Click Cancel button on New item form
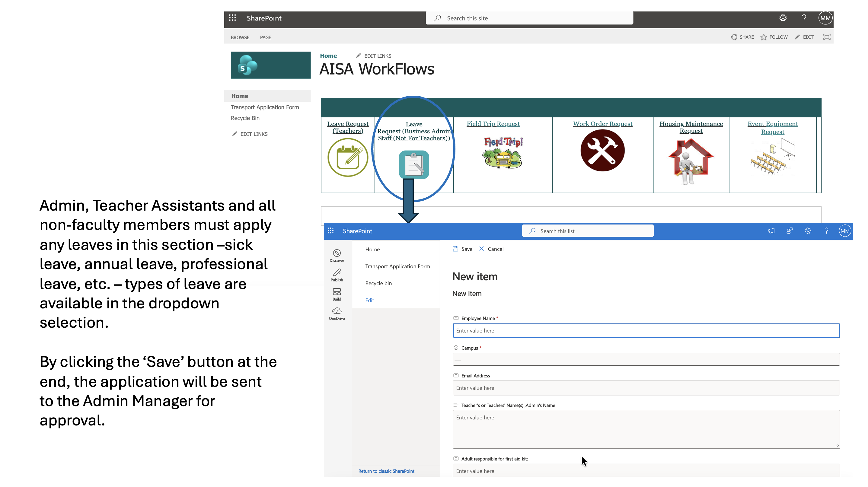Viewport: 868px width, 487px height. pyautogui.click(x=491, y=249)
